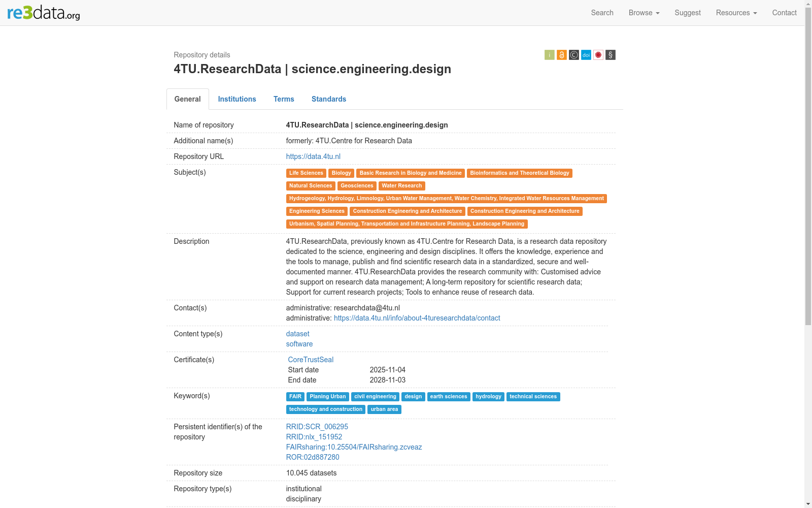Viewport: 812px width, 508px height.
Task: Click the 'institutional' repository type value
Action: [x=304, y=489]
